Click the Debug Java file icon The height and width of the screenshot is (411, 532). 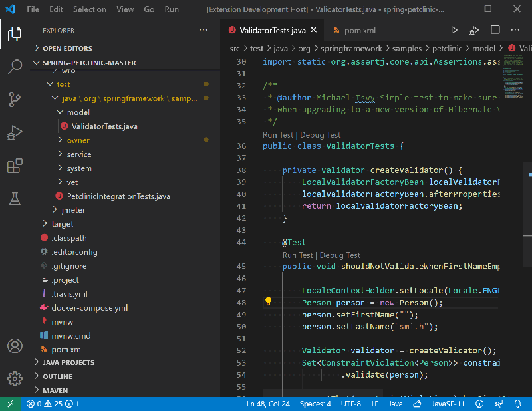474,29
